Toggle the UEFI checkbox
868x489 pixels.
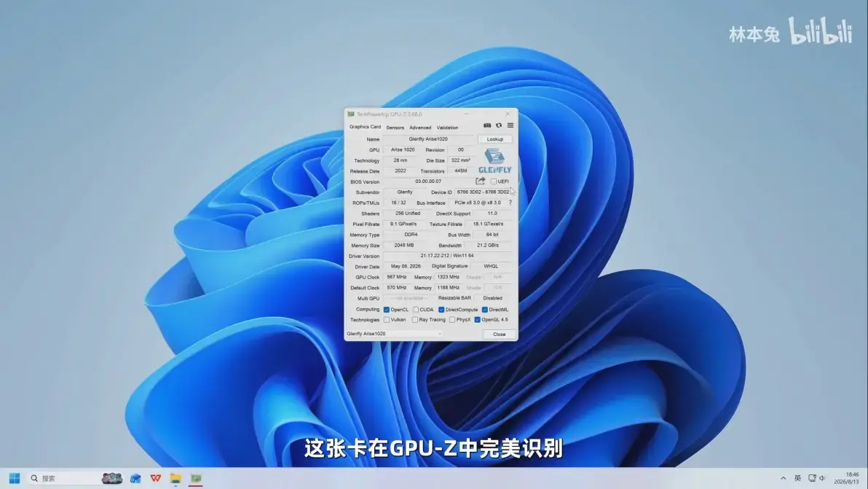click(x=493, y=181)
